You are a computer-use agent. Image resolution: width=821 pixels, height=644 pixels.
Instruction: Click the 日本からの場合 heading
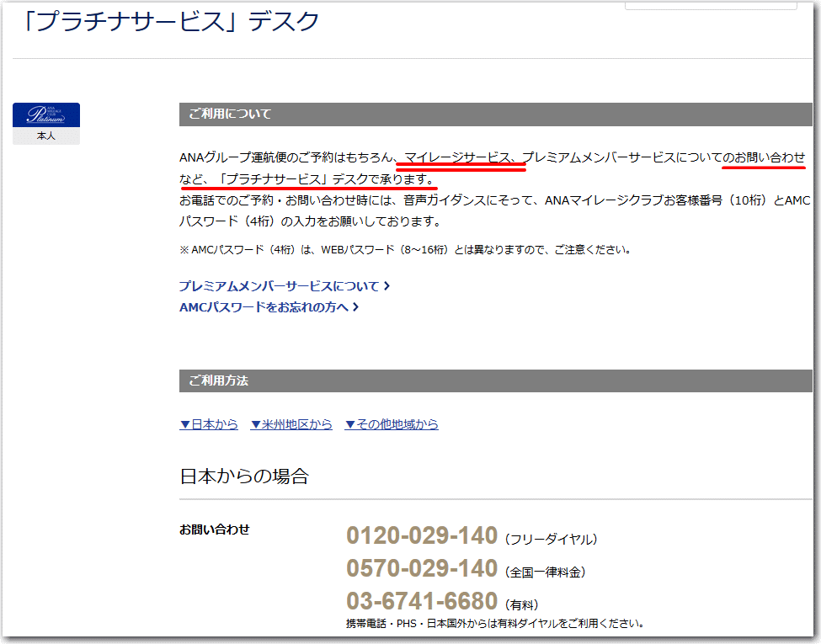(244, 476)
